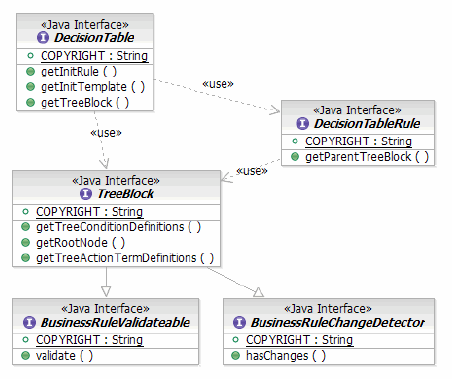Select the getTreeBlock ( ) method
The image size is (452, 379).
85,103
